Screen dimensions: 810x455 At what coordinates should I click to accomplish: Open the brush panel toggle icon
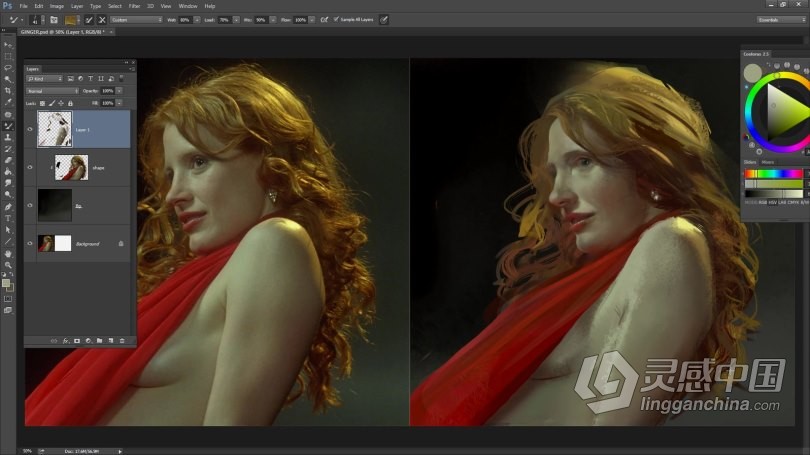[54, 20]
